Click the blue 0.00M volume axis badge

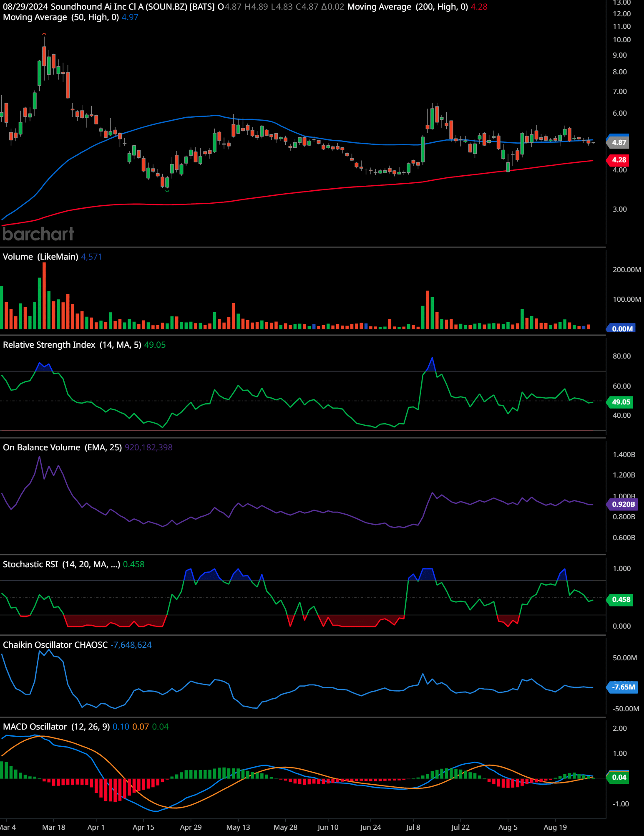[621, 328]
